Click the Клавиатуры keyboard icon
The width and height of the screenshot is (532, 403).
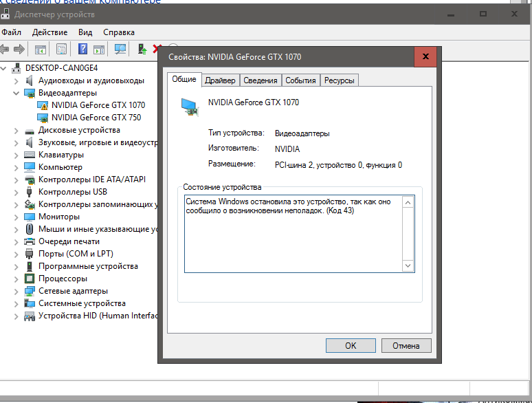[30, 155]
